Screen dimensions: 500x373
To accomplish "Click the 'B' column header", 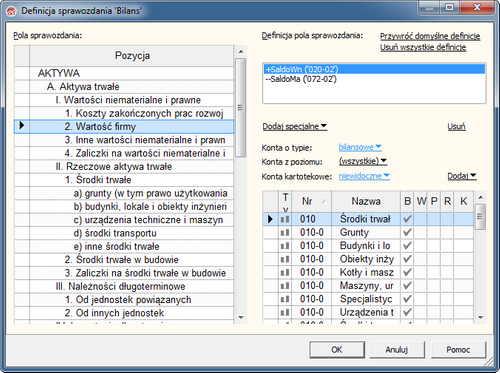I will point(407,201).
